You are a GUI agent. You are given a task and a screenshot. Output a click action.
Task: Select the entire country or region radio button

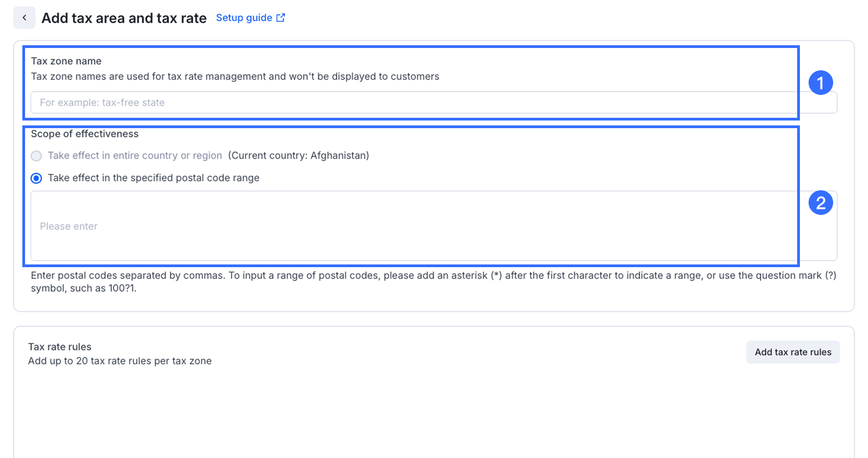(x=37, y=156)
